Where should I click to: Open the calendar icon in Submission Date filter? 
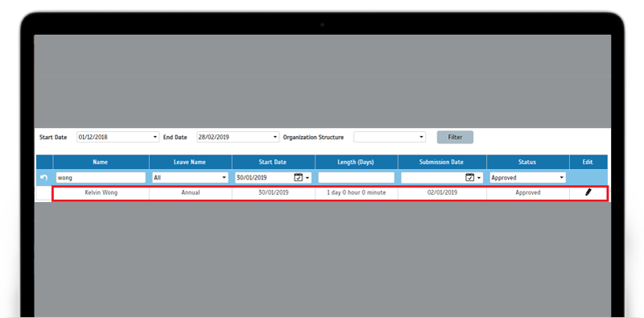[x=470, y=177]
